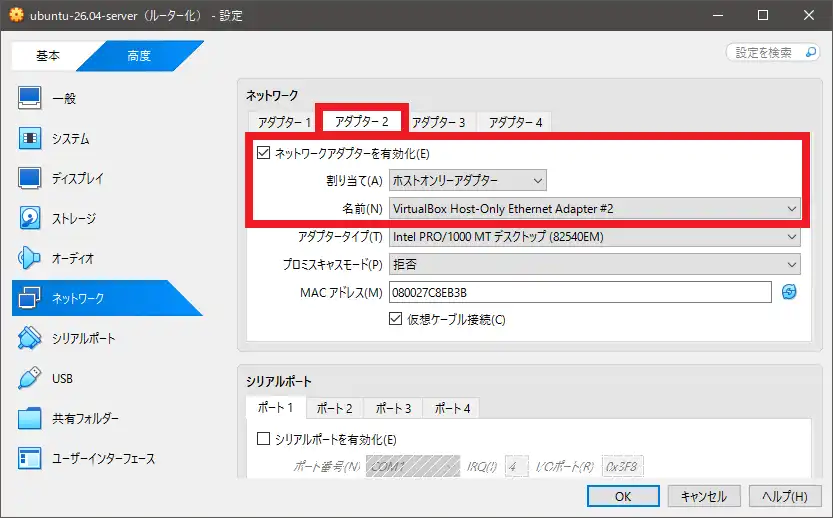Toggle 仮想ケーブル接続 checkbox
Screen dimensions: 833x518
395,319
